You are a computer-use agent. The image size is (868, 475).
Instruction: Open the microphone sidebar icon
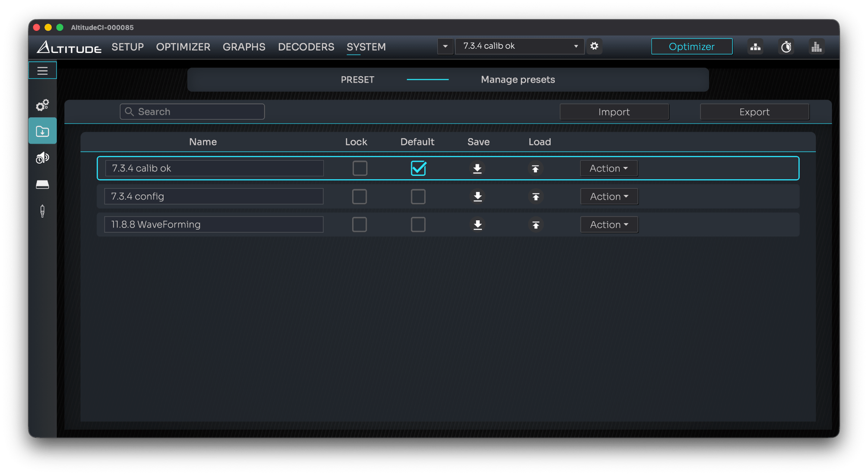click(42, 211)
